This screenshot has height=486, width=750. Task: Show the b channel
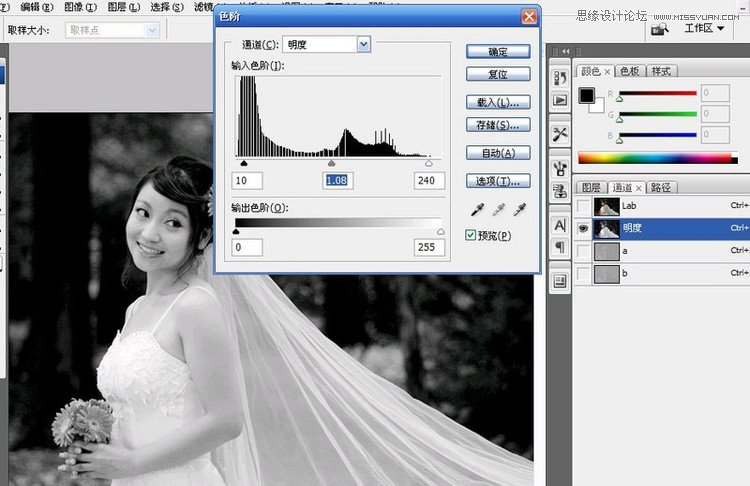(x=583, y=274)
